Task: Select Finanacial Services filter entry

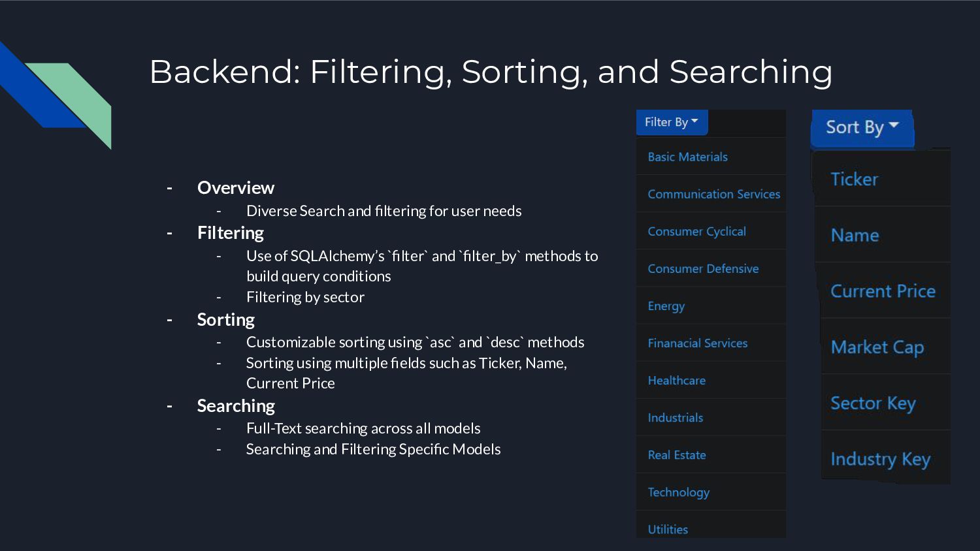Action: click(x=711, y=343)
